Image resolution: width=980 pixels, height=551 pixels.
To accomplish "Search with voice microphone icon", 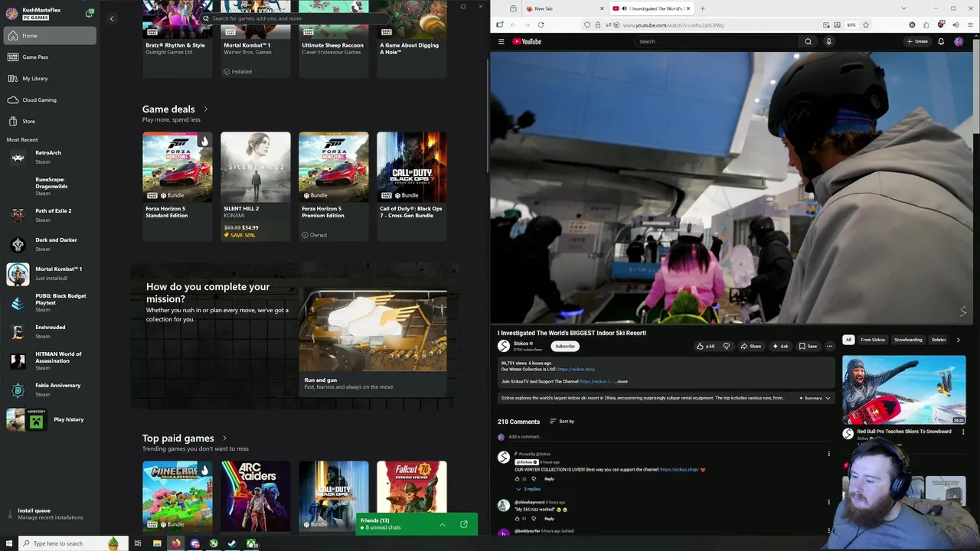I will click(x=828, y=42).
